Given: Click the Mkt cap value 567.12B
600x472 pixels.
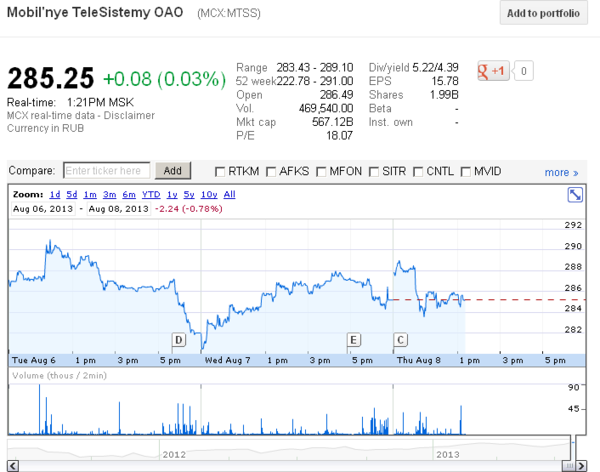Looking at the screenshot, I should click(x=333, y=122).
